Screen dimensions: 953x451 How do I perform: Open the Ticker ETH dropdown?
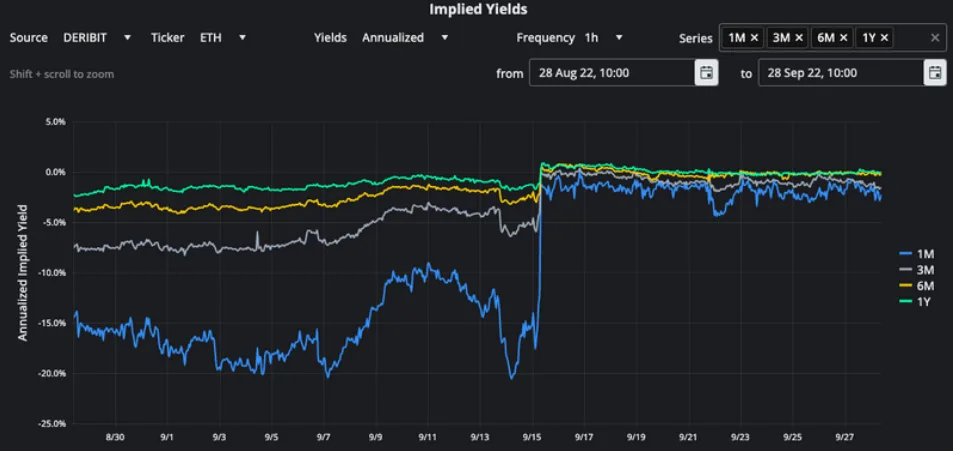pos(223,38)
